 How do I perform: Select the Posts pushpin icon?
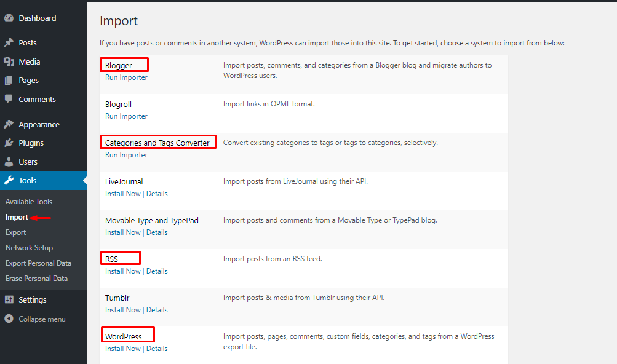click(9, 42)
